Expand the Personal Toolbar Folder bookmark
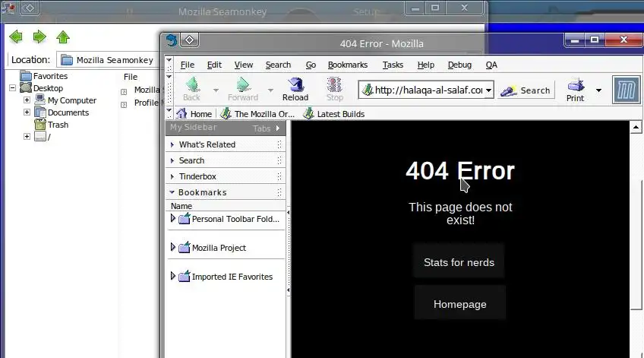 point(173,218)
